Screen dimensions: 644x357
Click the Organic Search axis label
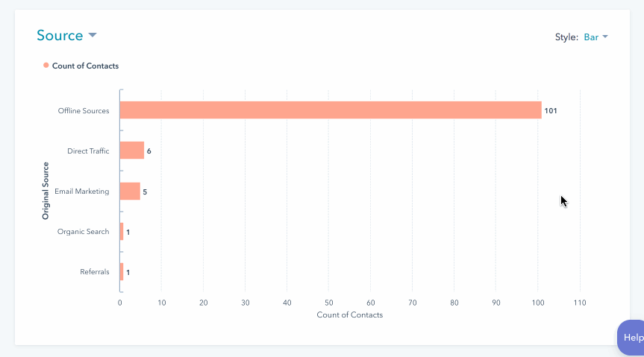click(84, 232)
